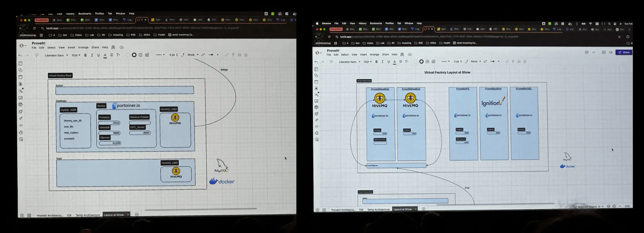Open the page list icon on left screen
Screen dimensions: 644x233
22,215
